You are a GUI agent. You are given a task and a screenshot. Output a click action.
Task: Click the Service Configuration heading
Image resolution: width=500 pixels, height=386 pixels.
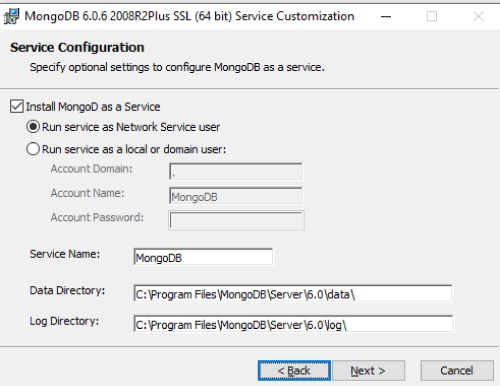[77, 47]
